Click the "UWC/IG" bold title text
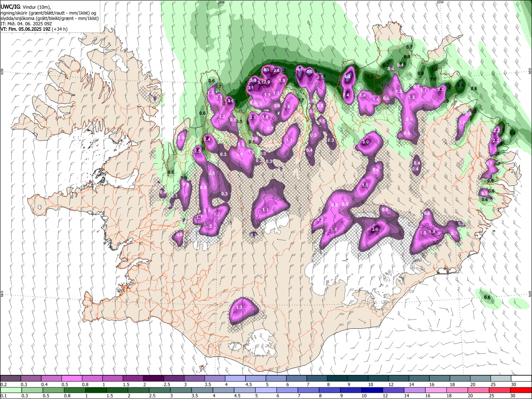The width and height of the screenshot is (532, 399). coord(10,7)
